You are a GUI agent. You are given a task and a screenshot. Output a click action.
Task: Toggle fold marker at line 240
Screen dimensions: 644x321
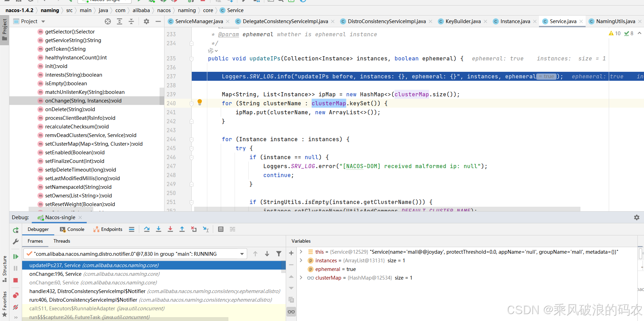[x=191, y=104]
